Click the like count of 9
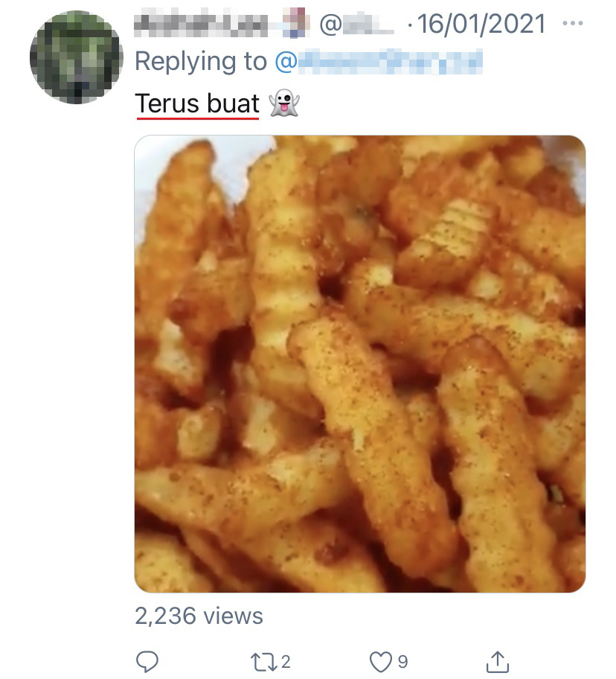This screenshot has width=616, height=679. pos(402,661)
